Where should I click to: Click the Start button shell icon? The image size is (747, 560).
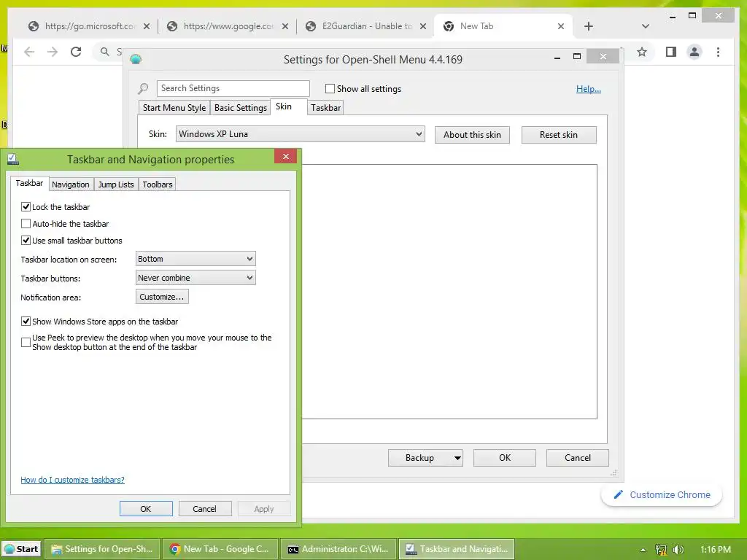click(x=9, y=549)
